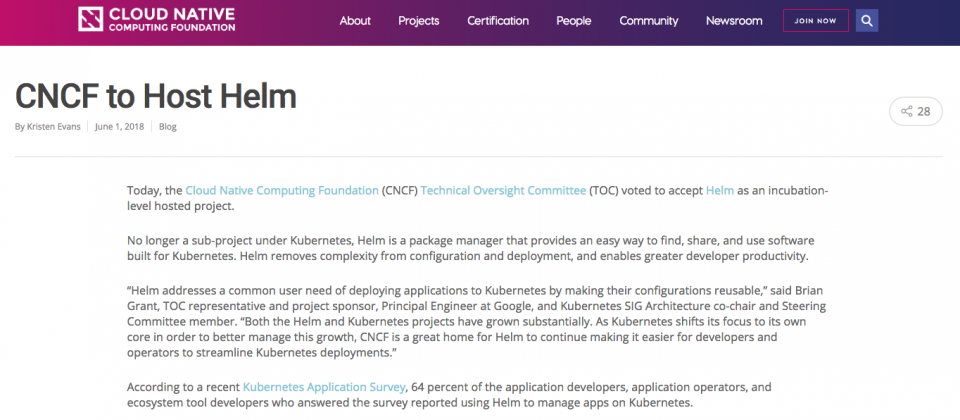
Task: Open the Kubernetes Application Survey link
Action: (x=324, y=387)
